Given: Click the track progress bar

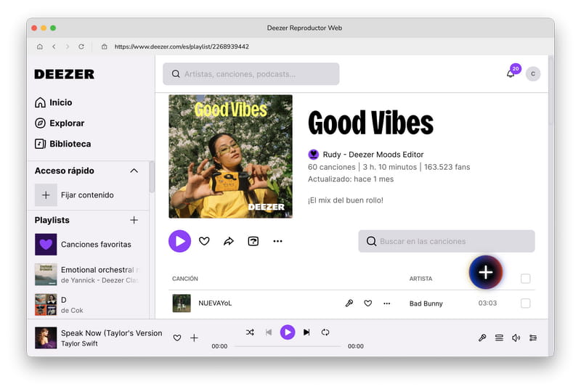Looking at the screenshot, I should coord(288,346).
